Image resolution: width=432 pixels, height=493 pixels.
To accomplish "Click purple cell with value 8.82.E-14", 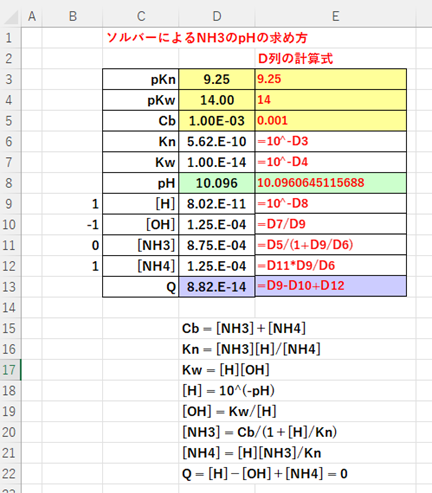I will coord(217,287).
